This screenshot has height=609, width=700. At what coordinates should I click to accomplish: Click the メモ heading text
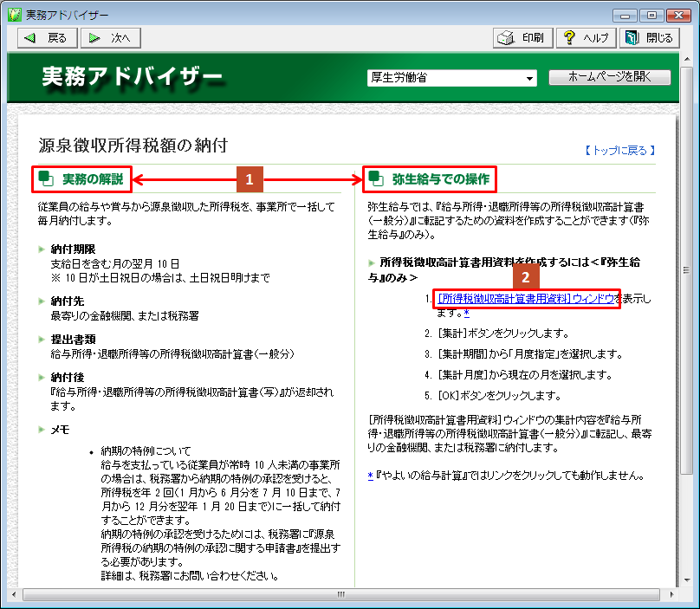point(60,430)
